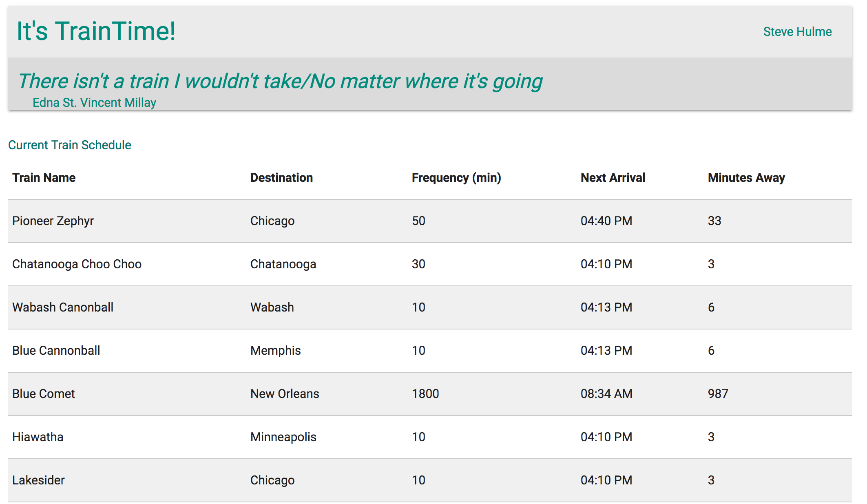
Task: Click the Edna St. Vincent Millay attribution
Action: coord(94,103)
